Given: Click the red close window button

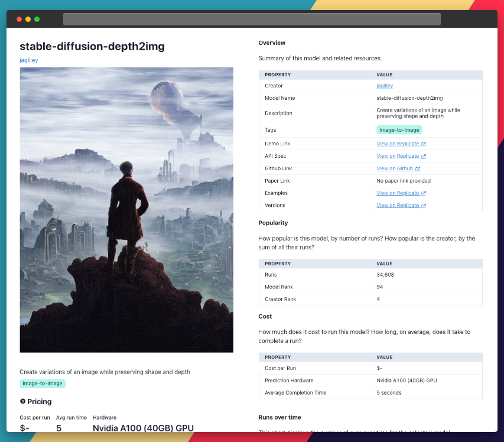Looking at the screenshot, I should click(x=19, y=19).
